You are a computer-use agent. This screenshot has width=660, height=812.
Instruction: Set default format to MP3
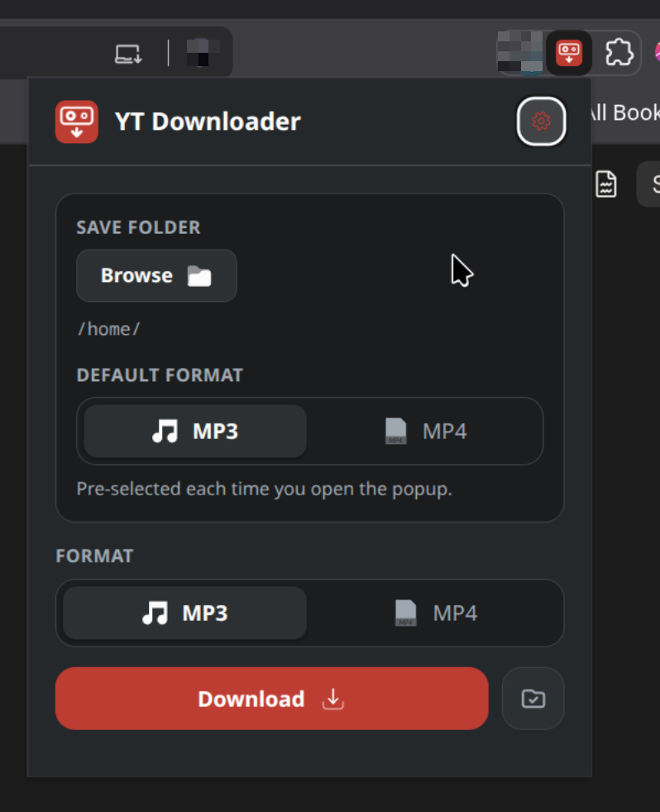click(x=195, y=431)
